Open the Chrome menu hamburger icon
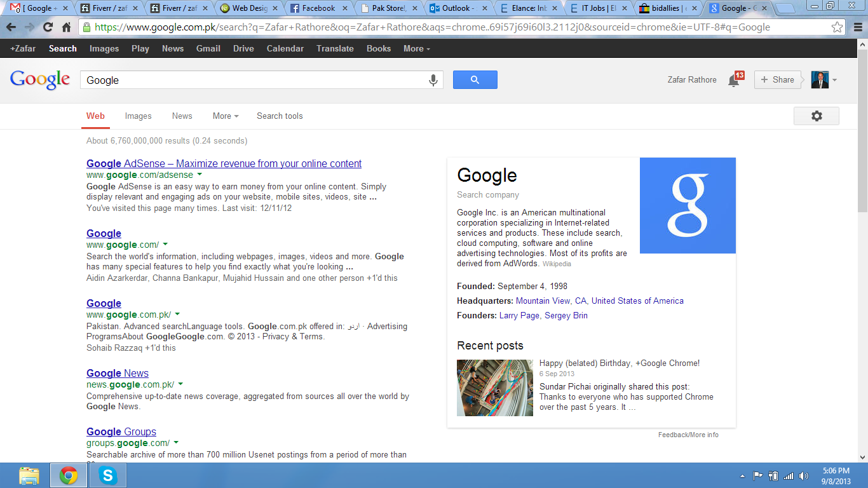 tap(857, 27)
